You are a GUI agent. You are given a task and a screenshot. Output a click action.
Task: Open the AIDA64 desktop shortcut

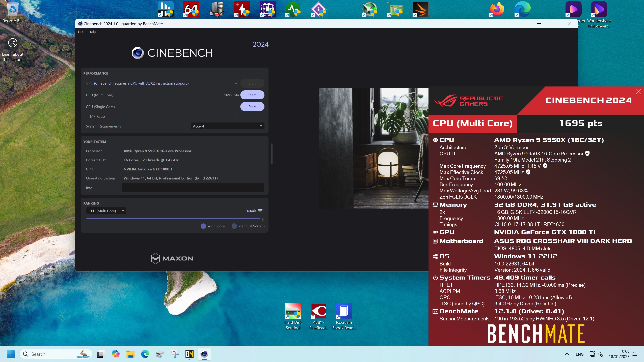click(191, 9)
